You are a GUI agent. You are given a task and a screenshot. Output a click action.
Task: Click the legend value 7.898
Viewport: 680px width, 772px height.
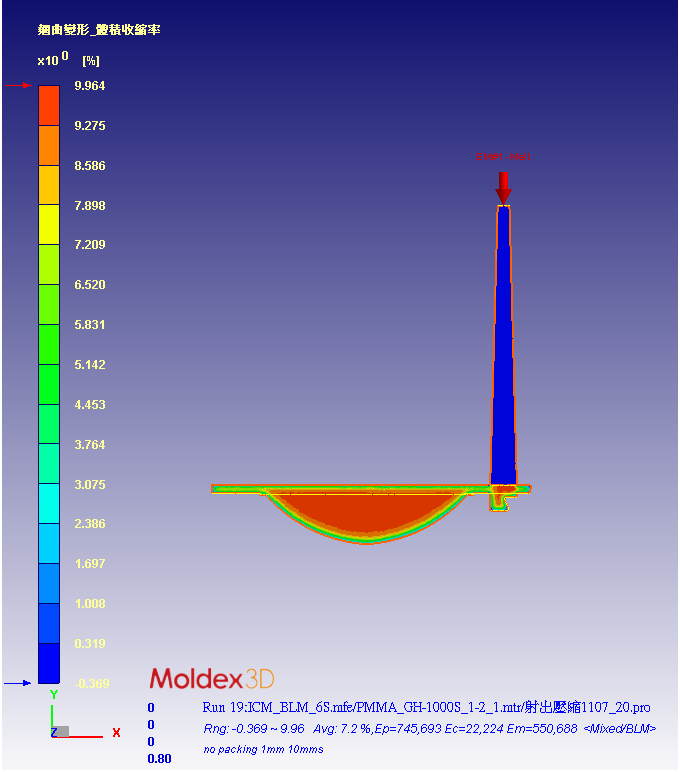[90, 205]
